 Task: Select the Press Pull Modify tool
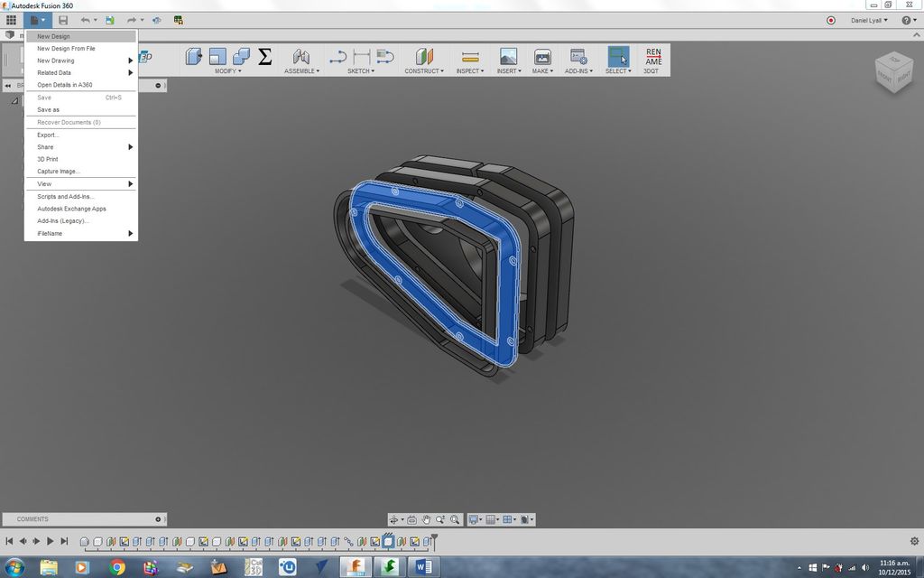click(x=194, y=56)
